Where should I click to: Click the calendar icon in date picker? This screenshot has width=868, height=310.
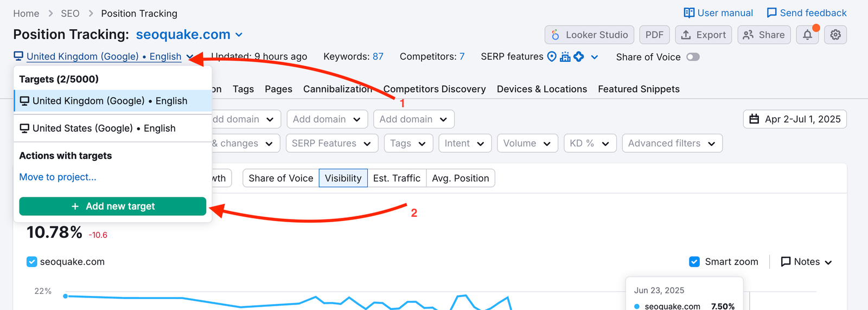point(754,119)
